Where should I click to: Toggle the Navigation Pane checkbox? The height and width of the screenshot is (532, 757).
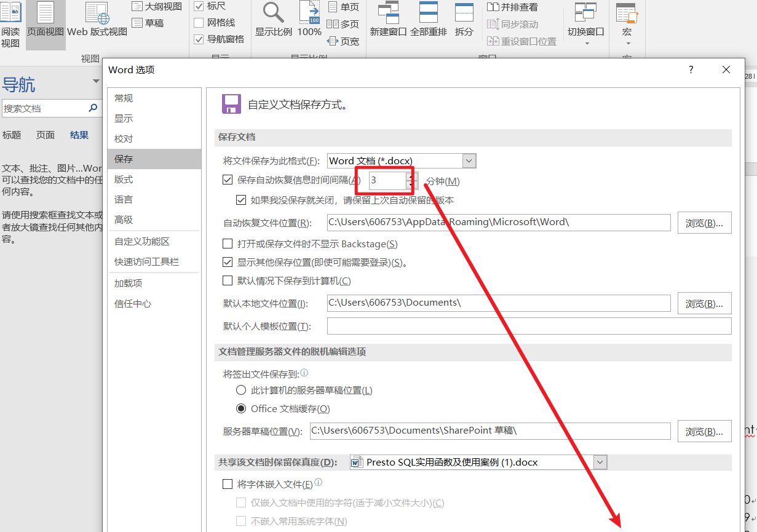(199, 39)
